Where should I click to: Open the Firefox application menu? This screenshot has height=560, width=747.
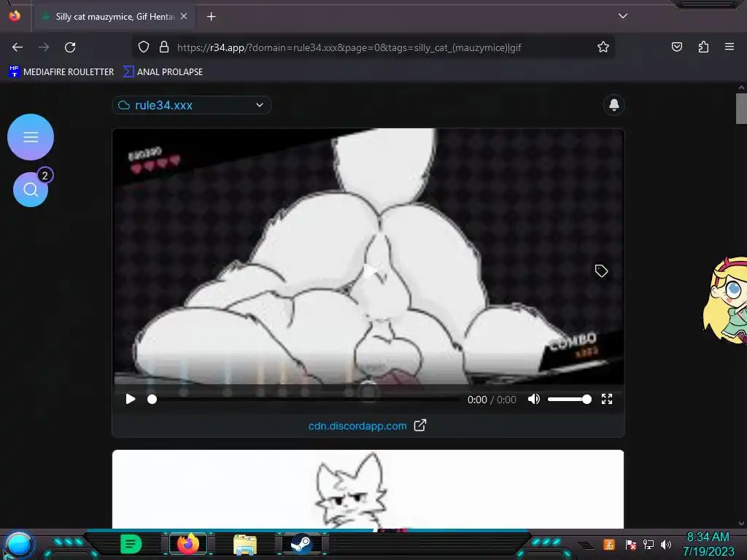pyautogui.click(x=729, y=47)
